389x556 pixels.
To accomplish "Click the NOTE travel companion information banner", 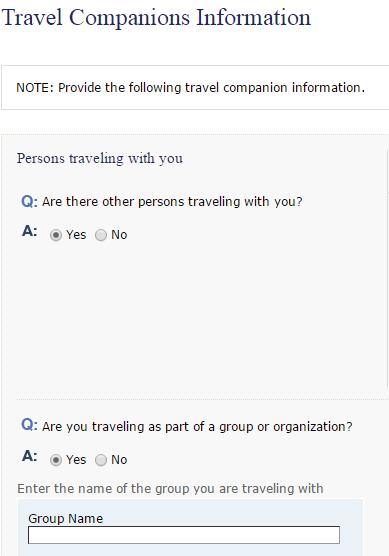I will pyautogui.click(x=195, y=88).
